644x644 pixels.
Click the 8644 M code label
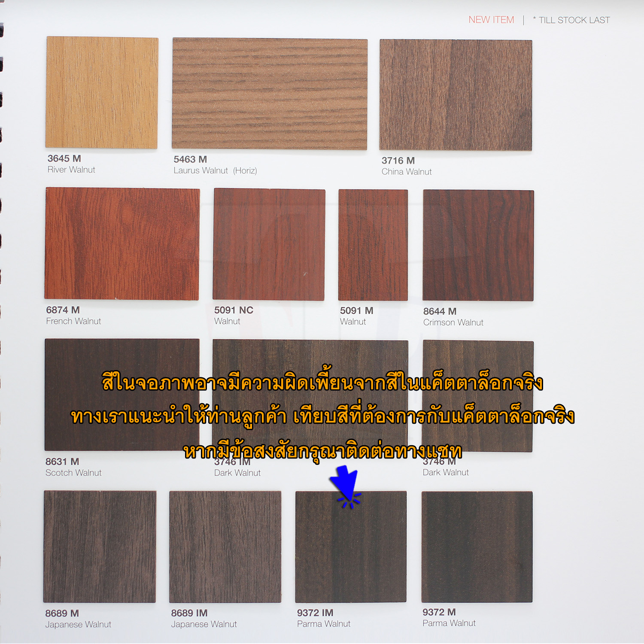[x=440, y=311]
